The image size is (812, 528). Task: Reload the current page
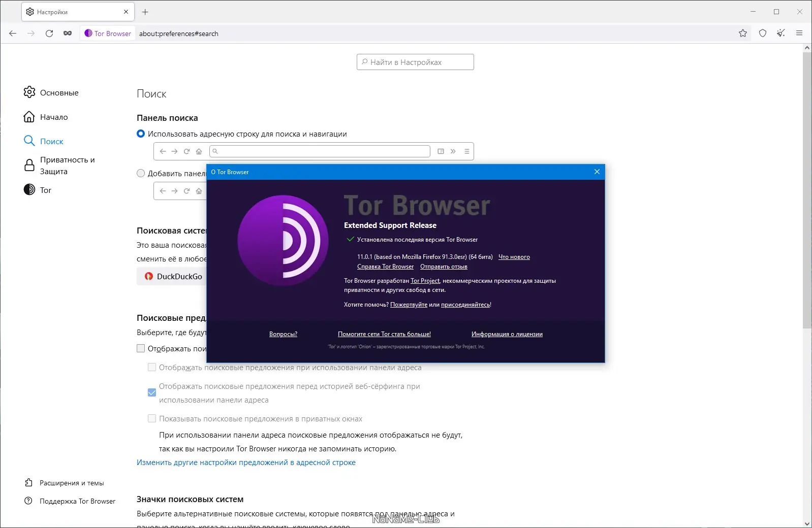[x=49, y=34]
